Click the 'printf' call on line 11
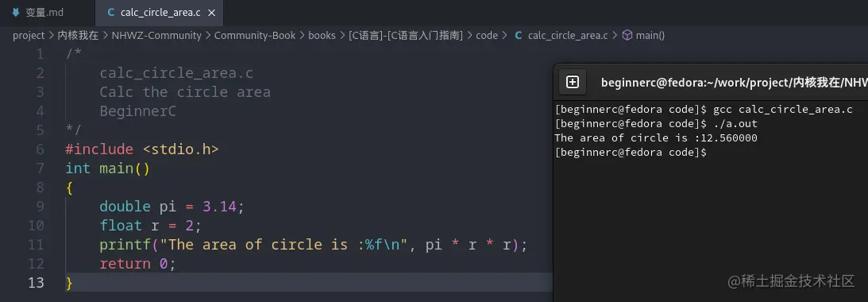Screen dimensions: 868x302 tap(125, 244)
